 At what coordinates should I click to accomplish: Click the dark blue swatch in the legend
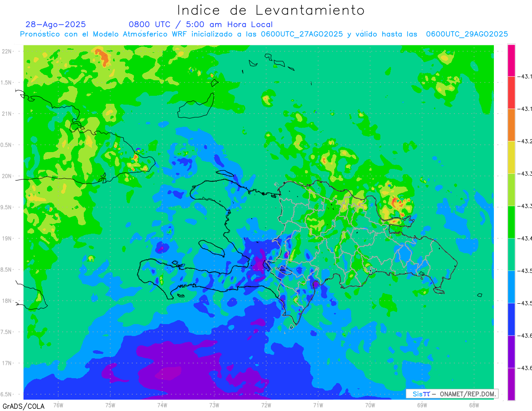click(511, 319)
